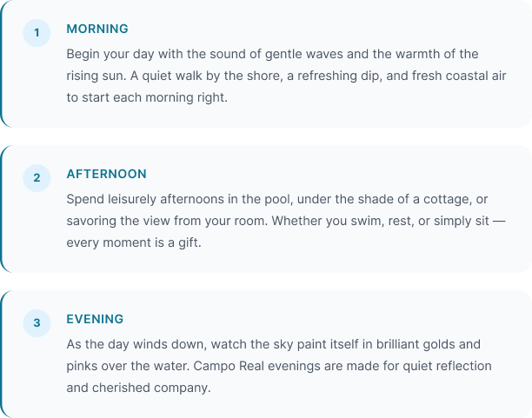Click the line "every moment is a gift."

tap(134, 242)
